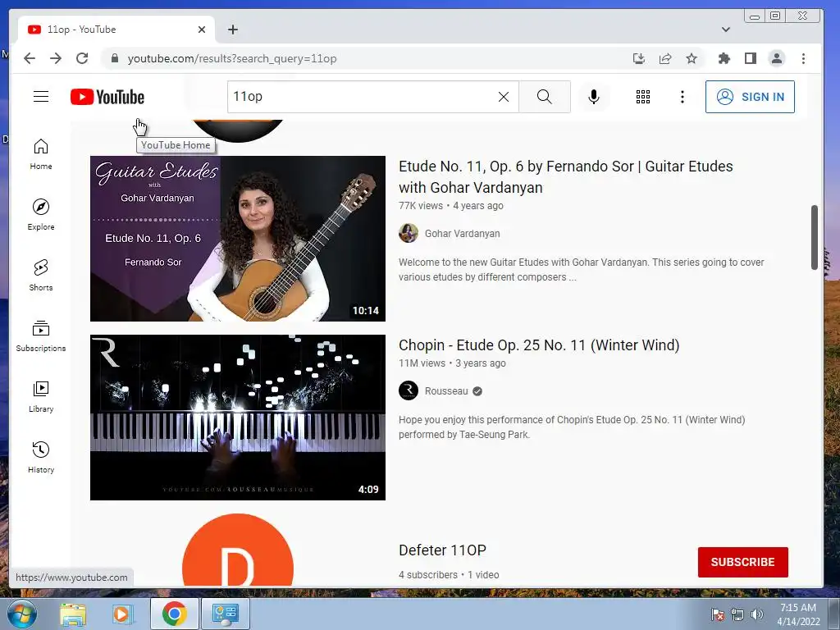Subscribe to Defeter 11OP channel

[x=742, y=562]
